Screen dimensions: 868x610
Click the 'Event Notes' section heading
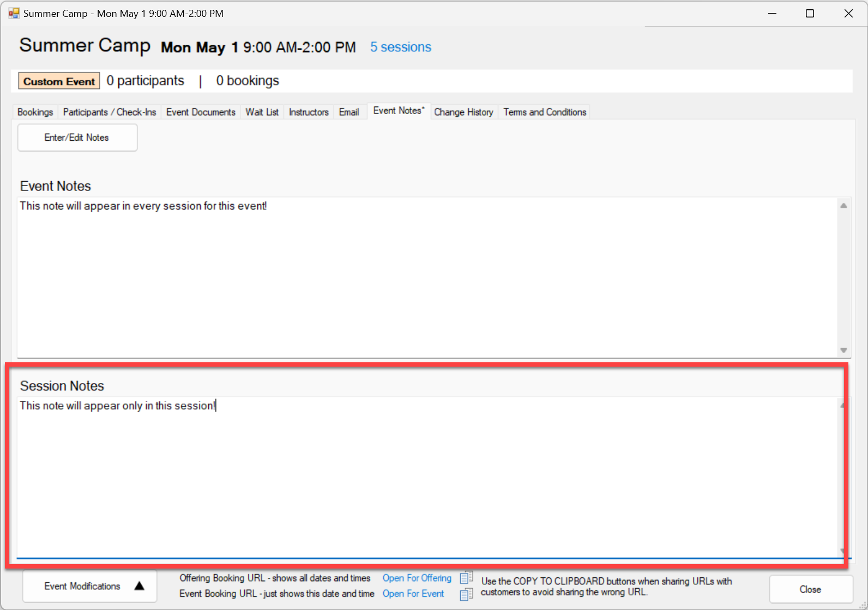56,186
